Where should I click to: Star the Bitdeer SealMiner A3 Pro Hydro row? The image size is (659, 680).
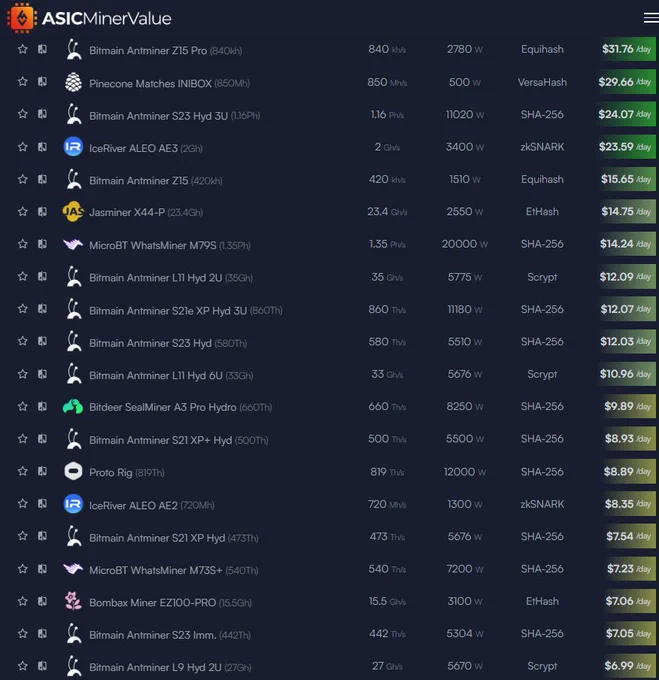pyautogui.click(x=23, y=406)
